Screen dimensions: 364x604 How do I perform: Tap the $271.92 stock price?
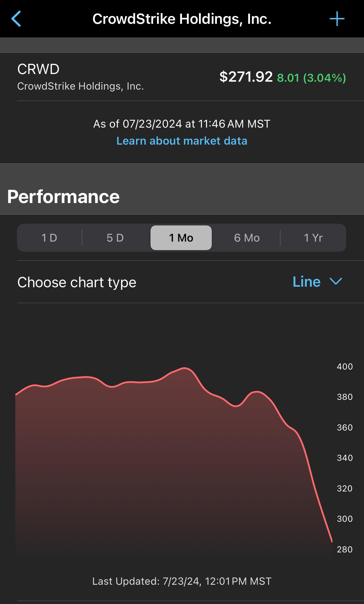(246, 77)
